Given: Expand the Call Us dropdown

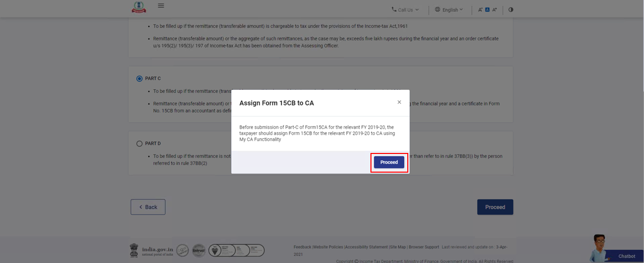Looking at the screenshot, I should click(x=405, y=10).
